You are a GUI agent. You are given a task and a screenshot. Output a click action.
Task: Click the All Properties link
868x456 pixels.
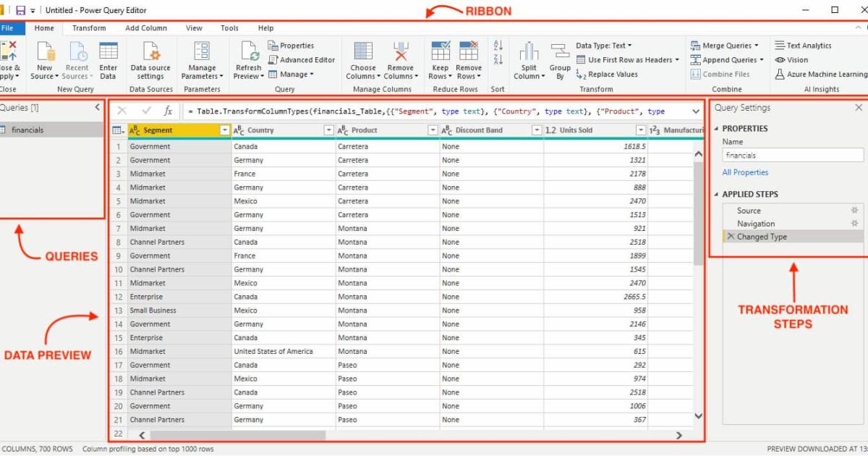[x=745, y=172]
